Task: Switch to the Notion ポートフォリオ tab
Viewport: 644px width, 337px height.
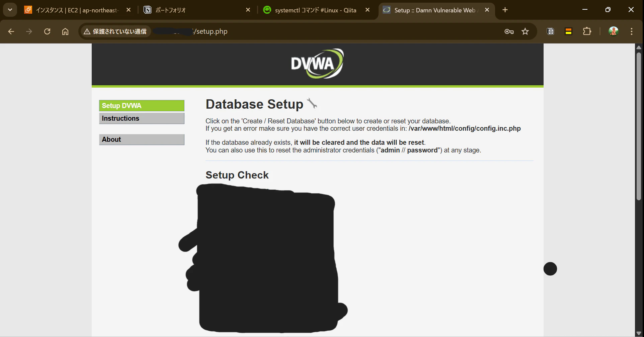Action: 197,10
